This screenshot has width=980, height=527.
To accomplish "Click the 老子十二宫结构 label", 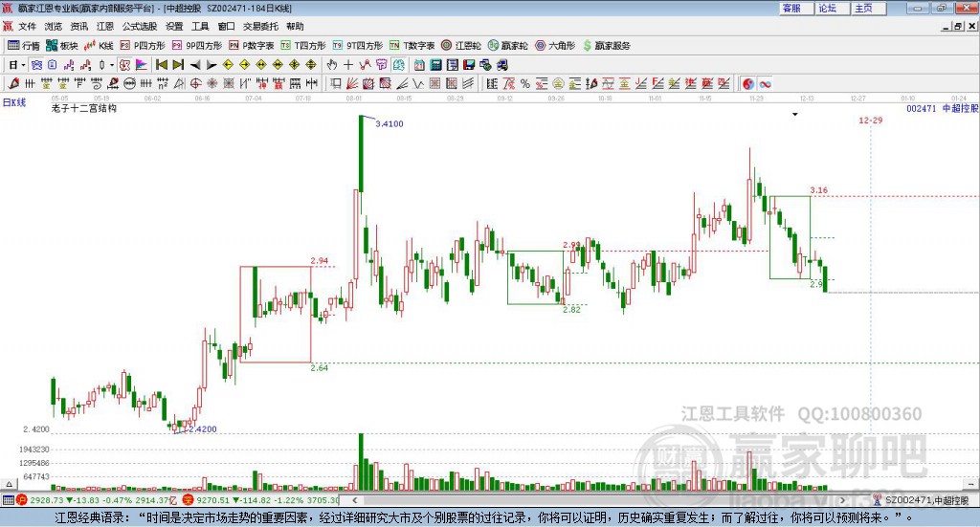I will pyautogui.click(x=84, y=108).
